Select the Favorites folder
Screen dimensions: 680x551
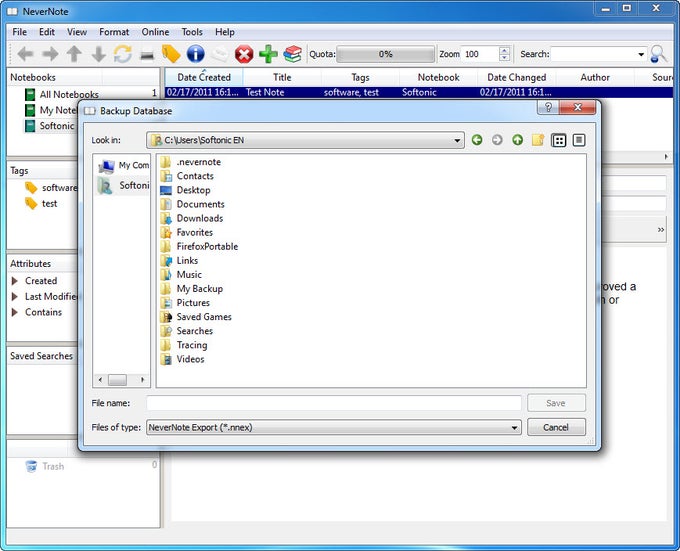[186, 232]
